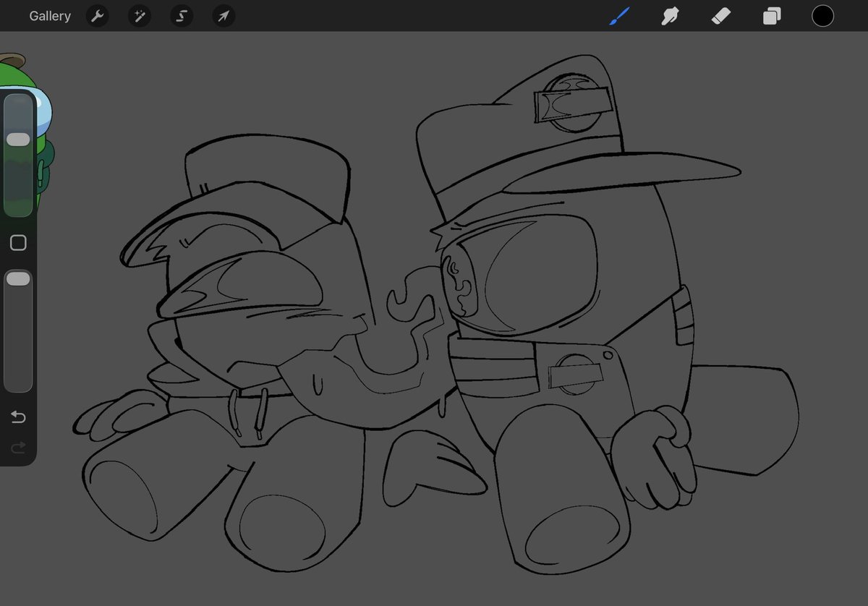Select the Brush tool
Screen dimensions: 868x606
click(x=619, y=16)
